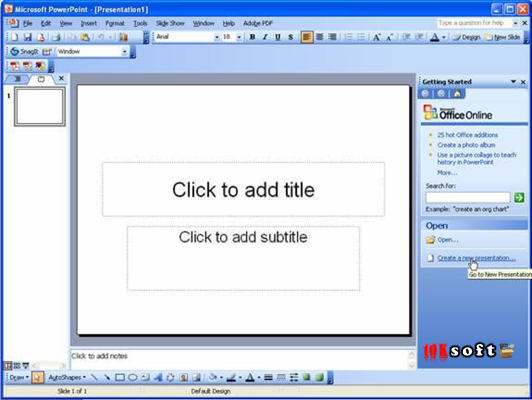This screenshot has width=532, height=400.
Task: Open the Slide Show menu
Action: click(170, 24)
